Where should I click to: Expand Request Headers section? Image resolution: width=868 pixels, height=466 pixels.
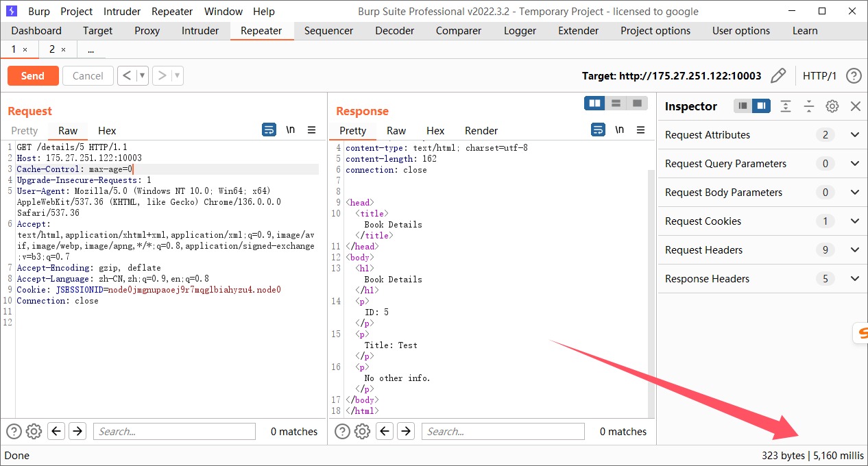pyautogui.click(x=854, y=250)
